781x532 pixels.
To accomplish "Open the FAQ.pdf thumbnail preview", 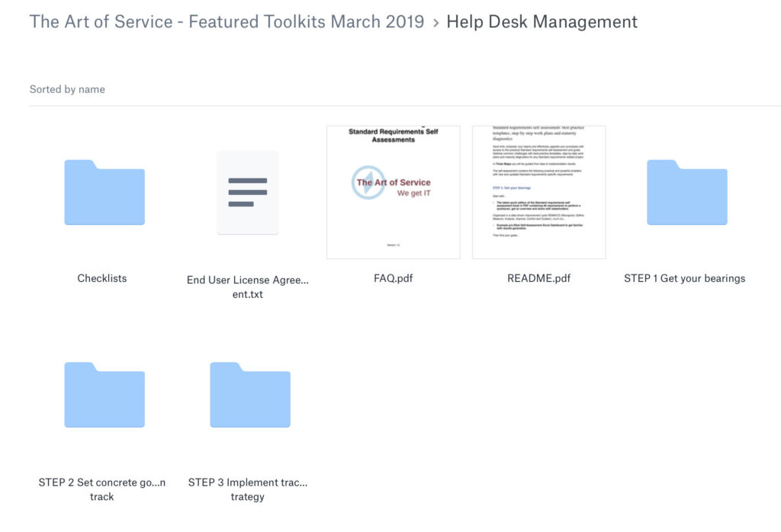I will tap(394, 192).
